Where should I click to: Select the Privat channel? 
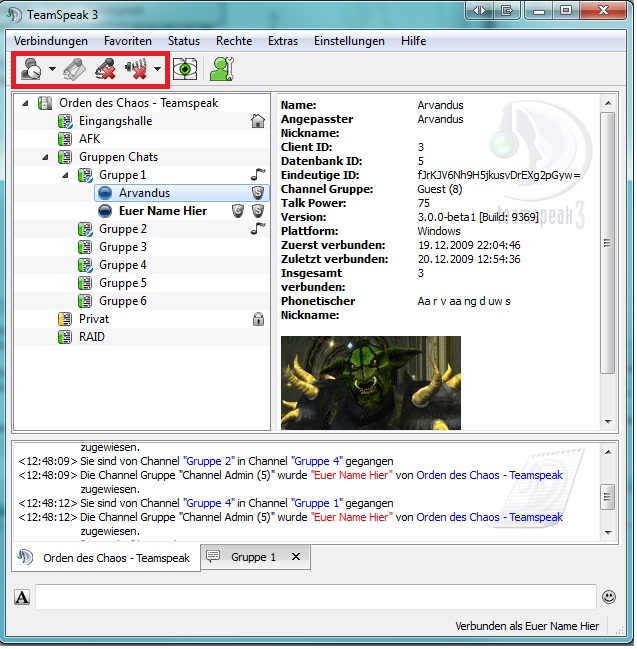pos(94,319)
